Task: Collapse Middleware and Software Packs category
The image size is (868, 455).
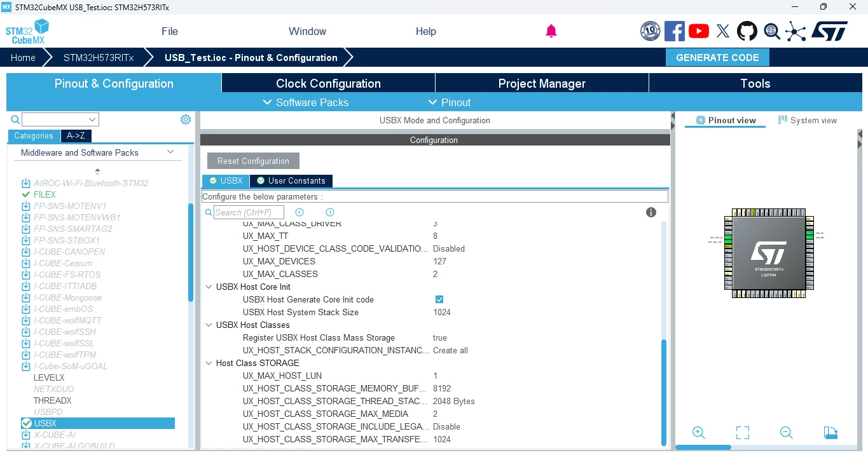Action: (170, 152)
